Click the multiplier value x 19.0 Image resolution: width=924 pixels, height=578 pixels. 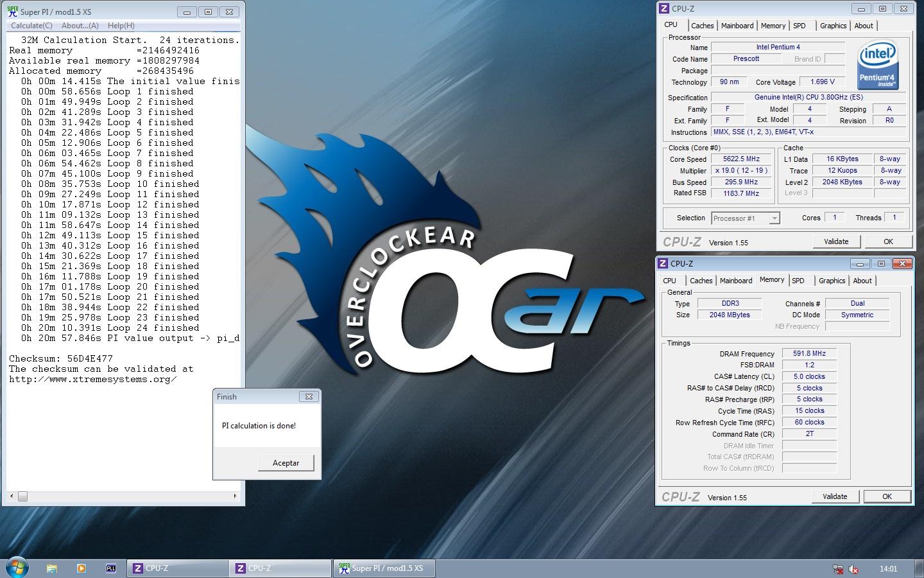pos(741,171)
